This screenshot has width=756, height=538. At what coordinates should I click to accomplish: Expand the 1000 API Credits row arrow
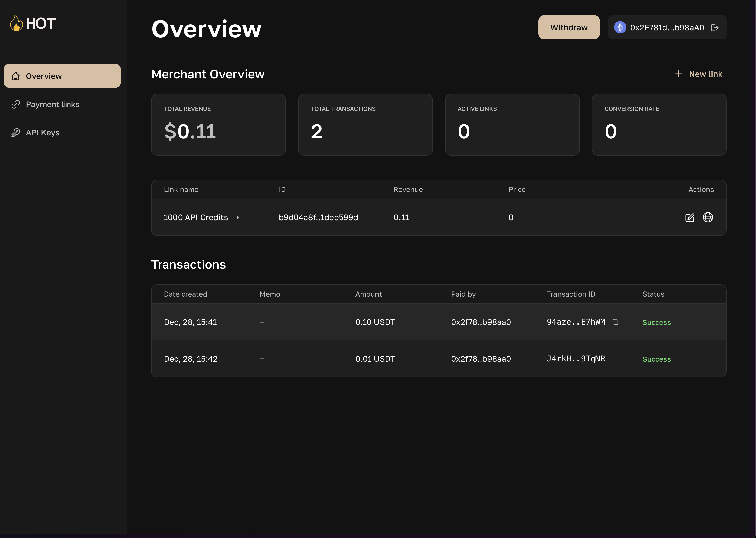pyautogui.click(x=238, y=218)
